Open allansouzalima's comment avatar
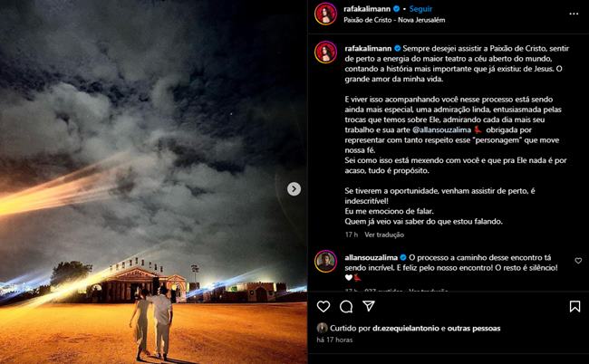Screen dimensions: 589x364 click(x=325, y=261)
